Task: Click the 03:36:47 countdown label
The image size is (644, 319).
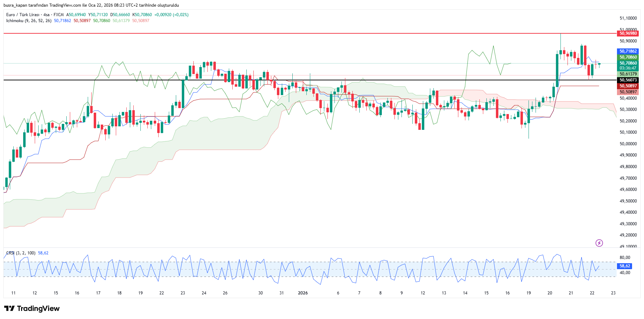Action: (628, 68)
